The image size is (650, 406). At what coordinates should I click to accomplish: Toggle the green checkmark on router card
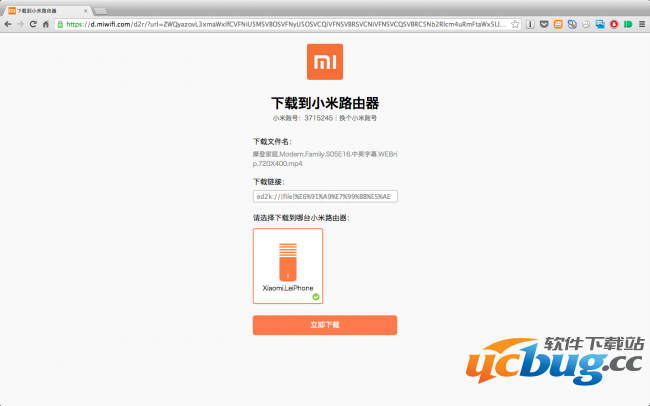click(x=316, y=296)
